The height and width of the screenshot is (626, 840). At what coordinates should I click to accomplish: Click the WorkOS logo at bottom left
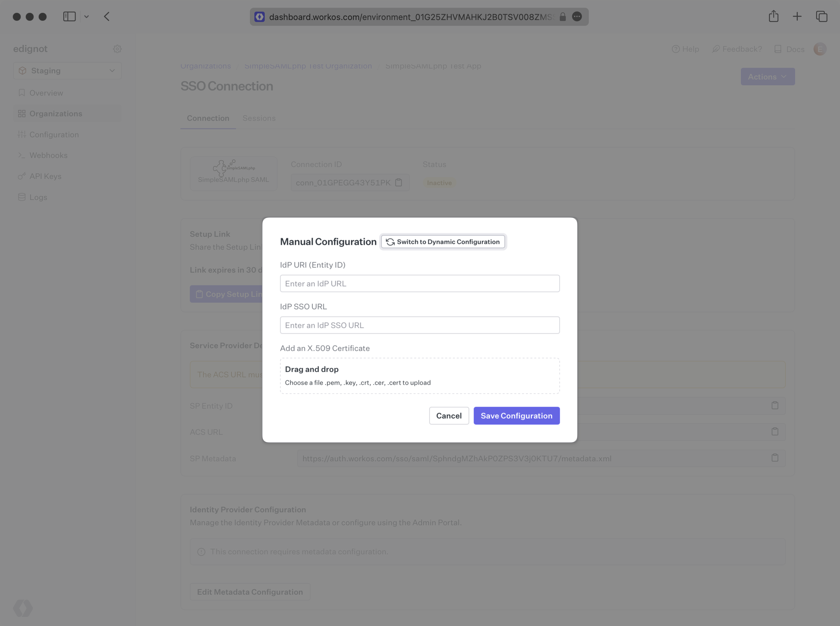click(x=23, y=608)
